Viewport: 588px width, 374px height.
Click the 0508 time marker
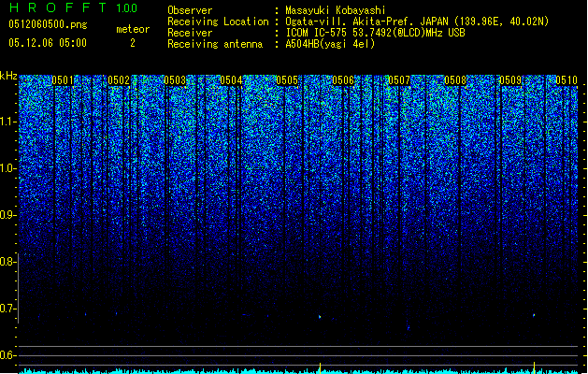pos(455,80)
